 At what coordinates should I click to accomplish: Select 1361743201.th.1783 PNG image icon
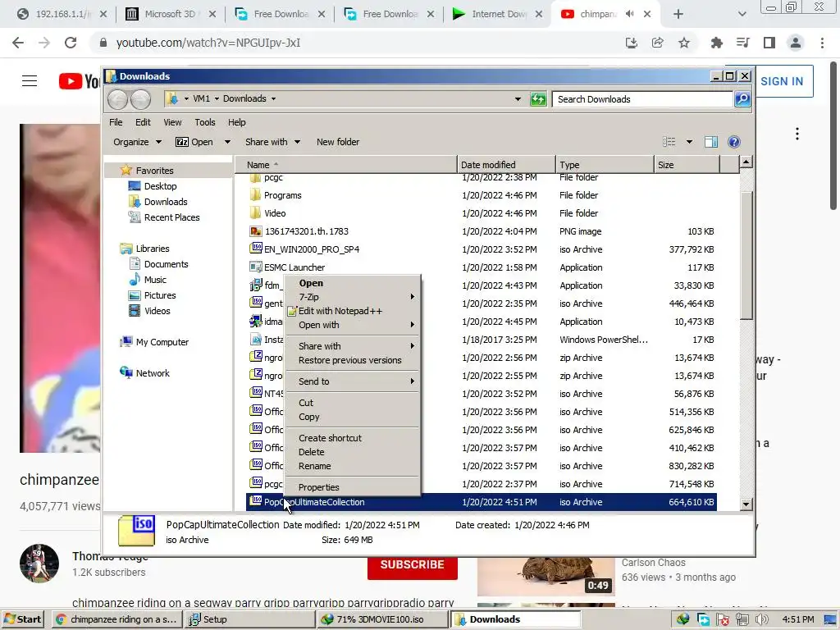(x=256, y=231)
